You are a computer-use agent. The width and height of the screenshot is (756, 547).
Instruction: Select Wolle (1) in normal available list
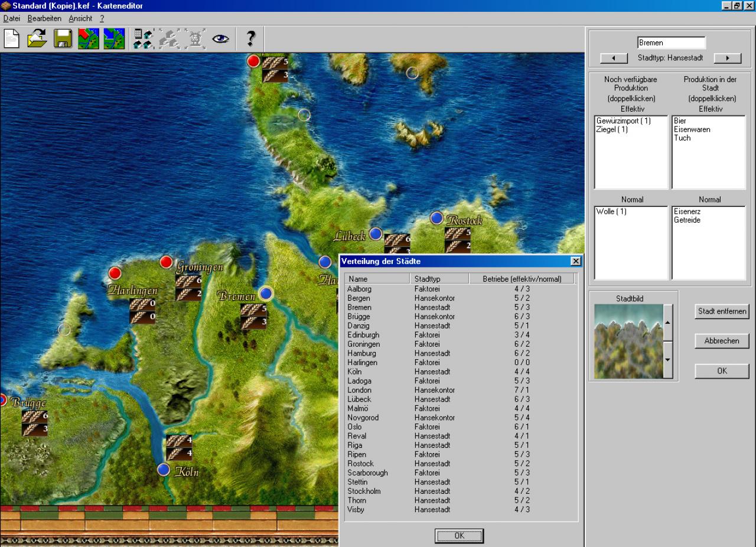611,211
